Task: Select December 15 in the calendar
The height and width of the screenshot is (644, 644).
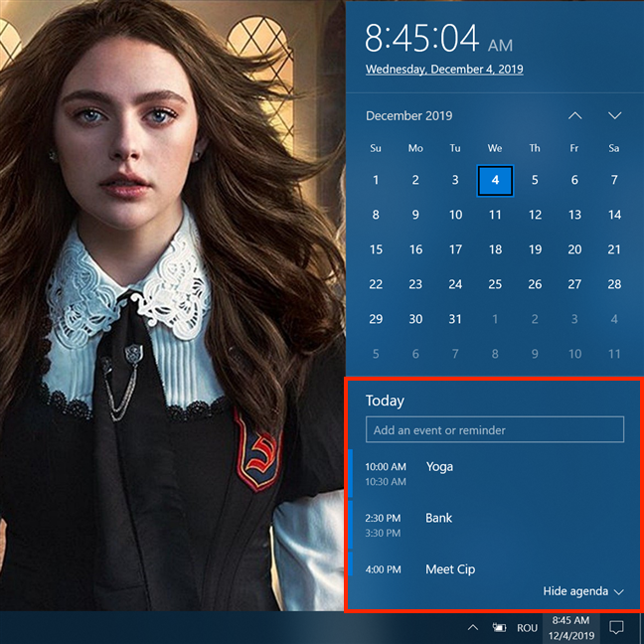Action: click(x=376, y=249)
